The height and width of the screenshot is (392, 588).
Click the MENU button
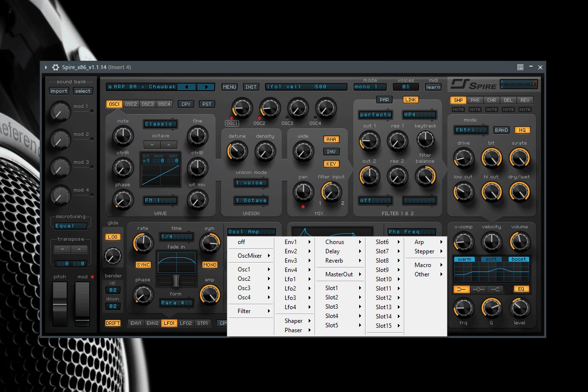point(229,87)
